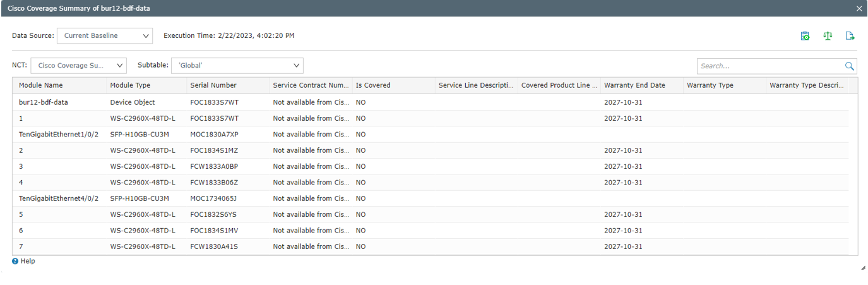Click the Is Covered column header
Viewport: 868px width, 285px height.
[373, 85]
